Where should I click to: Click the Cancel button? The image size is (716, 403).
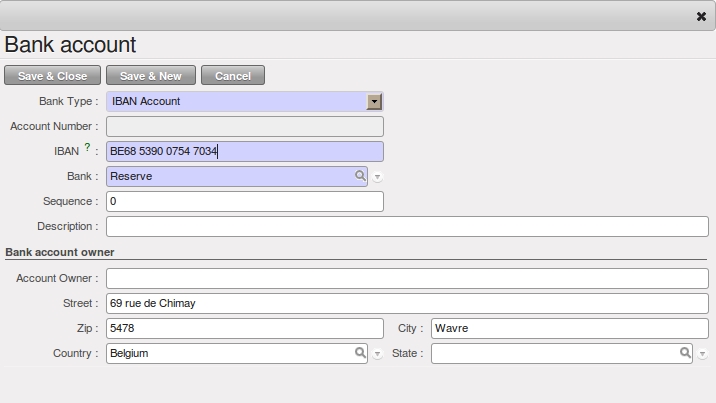pyautogui.click(x=232, y=76)
